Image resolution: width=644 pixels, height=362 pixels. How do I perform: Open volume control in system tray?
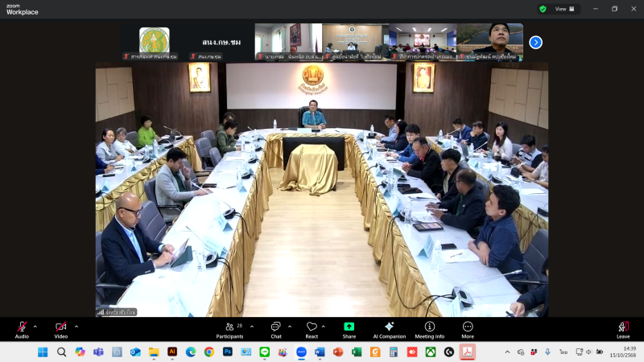[x=589, y=352]
